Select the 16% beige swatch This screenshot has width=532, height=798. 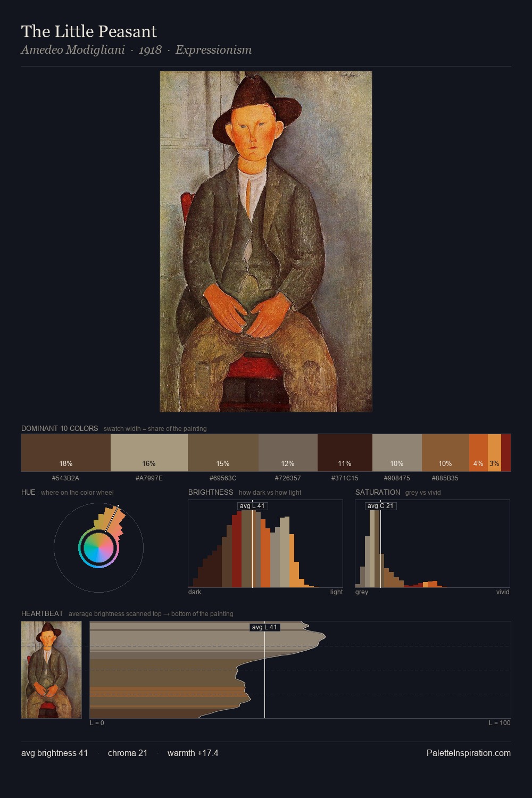[149, 453]
